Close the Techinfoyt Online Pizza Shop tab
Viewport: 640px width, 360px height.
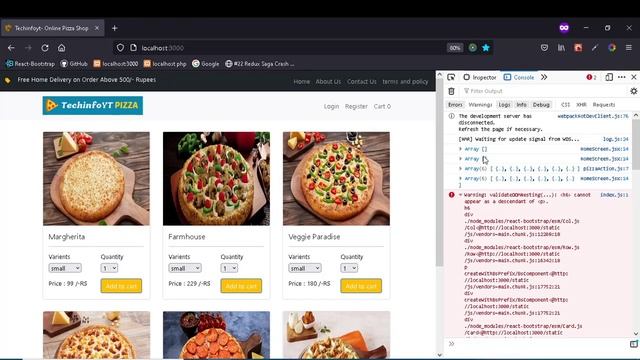[97, 28]
